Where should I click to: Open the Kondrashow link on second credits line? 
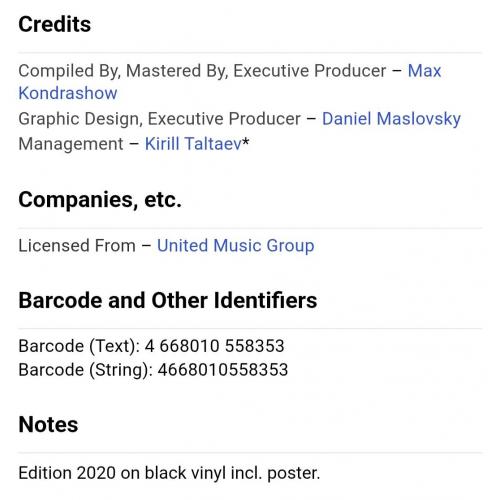68,93
